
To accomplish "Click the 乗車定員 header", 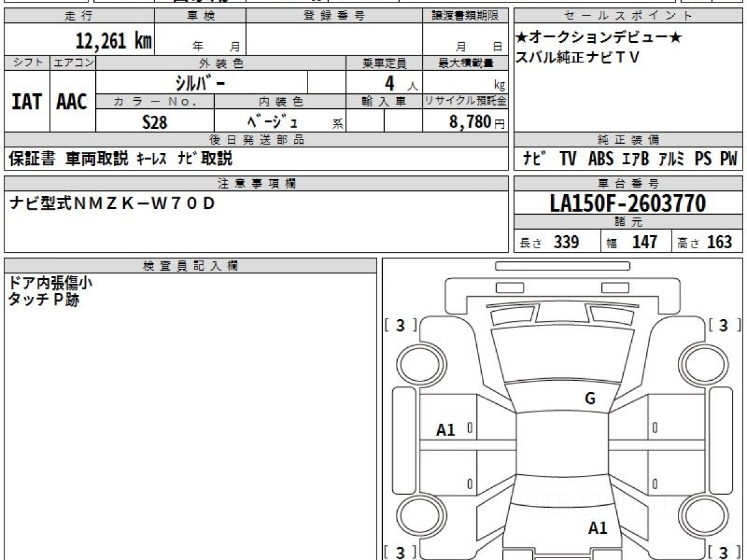I will click(384, 63).
